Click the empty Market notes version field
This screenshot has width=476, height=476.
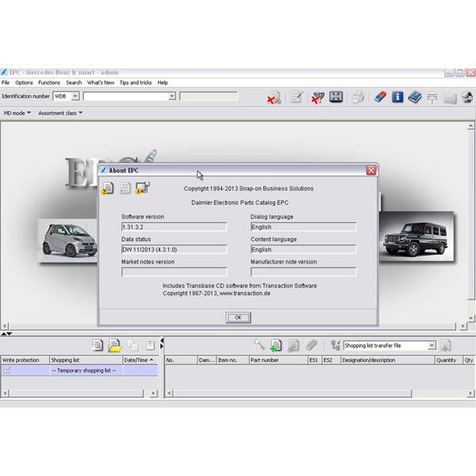click(x=174, y=271)
